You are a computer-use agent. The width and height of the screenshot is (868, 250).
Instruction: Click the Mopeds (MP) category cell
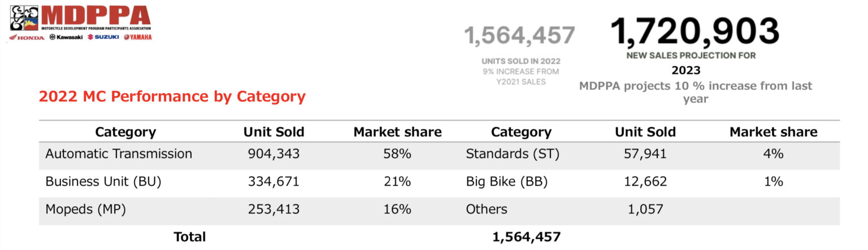pyautogui.click(x=85, y=209)
